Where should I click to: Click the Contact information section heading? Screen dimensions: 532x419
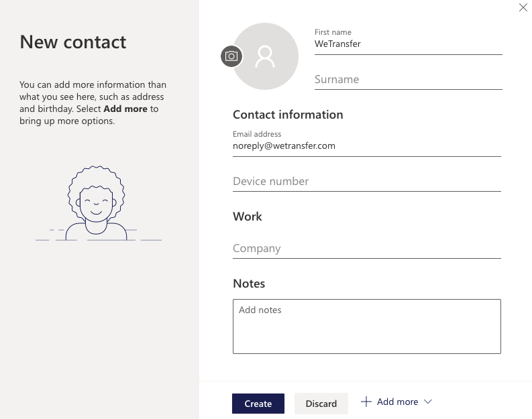pos(288,115)
